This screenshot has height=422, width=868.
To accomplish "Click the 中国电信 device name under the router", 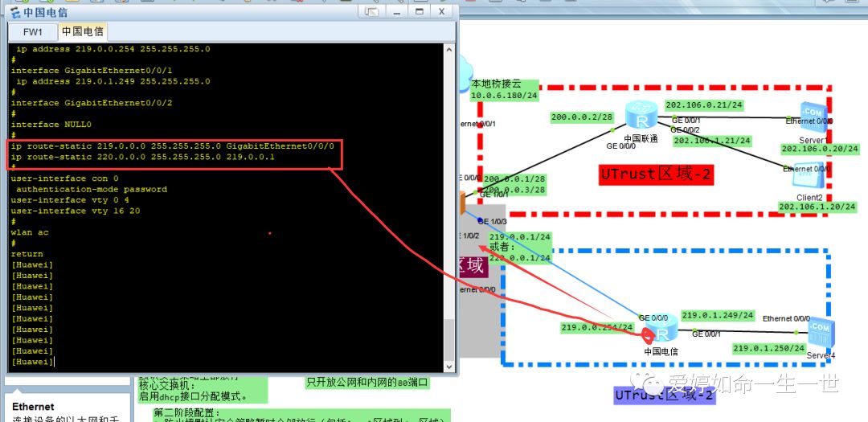I will point(661,351).
